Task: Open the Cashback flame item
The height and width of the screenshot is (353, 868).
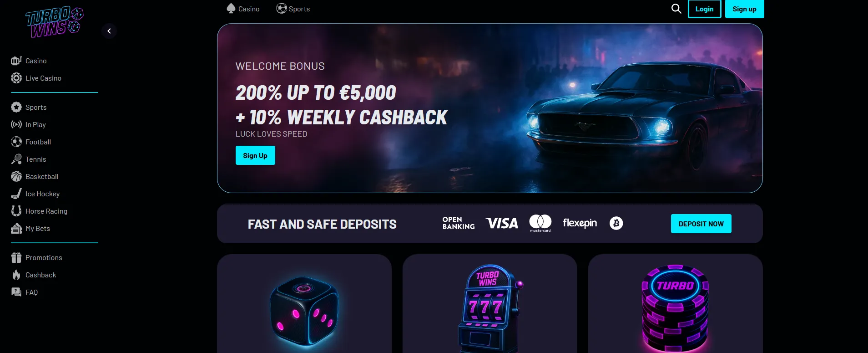Action: (x=34, y=275)
